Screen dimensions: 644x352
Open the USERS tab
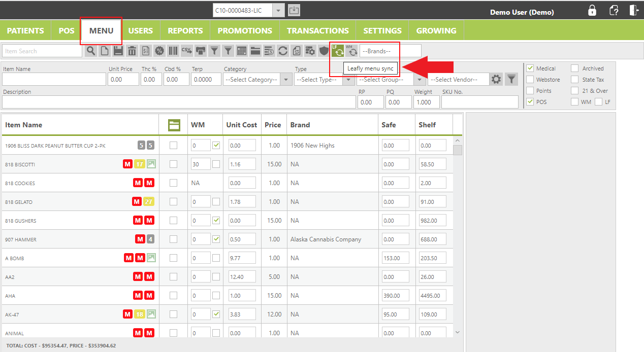(x=141, y=30)
